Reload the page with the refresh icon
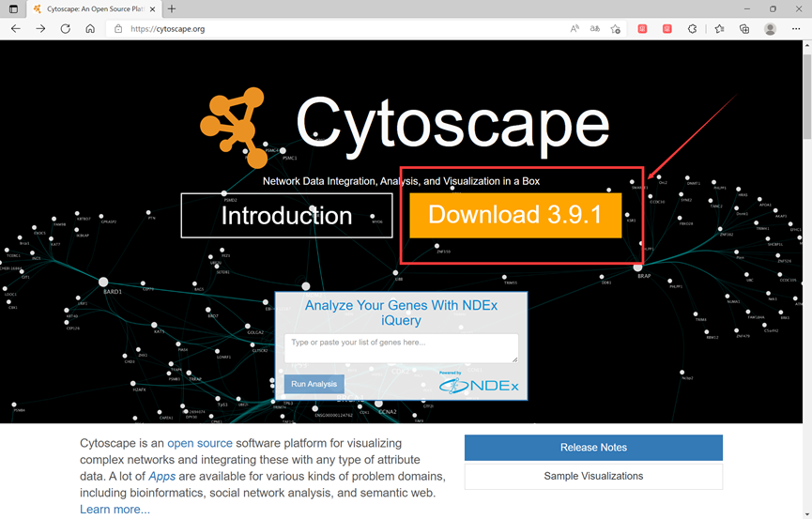 [66, 29]
